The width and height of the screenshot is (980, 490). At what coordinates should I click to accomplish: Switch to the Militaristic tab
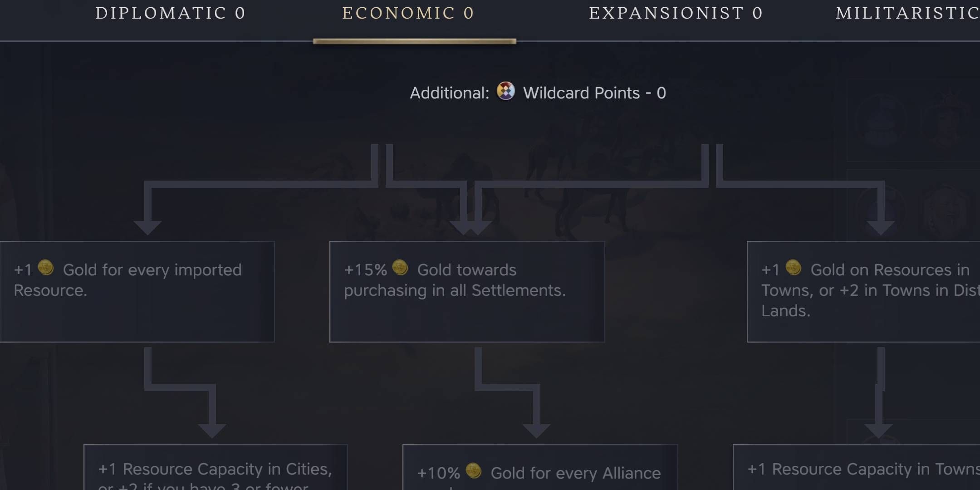[907, 13]
